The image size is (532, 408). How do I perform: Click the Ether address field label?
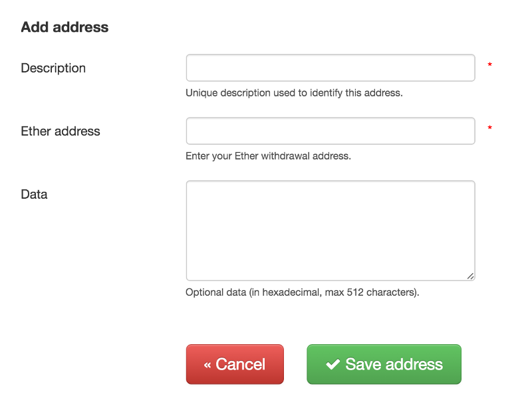pos(61,132)
